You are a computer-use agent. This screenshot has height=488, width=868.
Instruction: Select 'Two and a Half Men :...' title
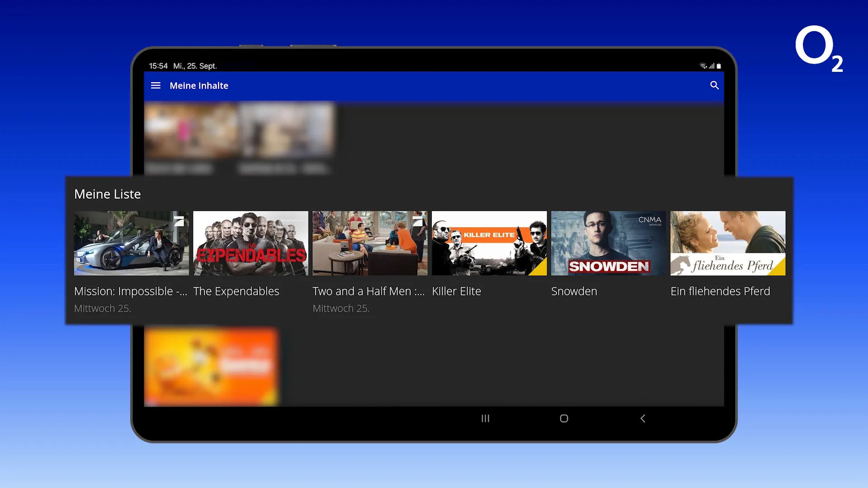pyautogui.click(x=369, y=291)
